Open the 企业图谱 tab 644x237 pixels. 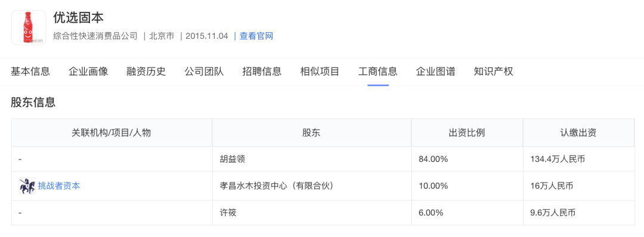tap(435, 71)
